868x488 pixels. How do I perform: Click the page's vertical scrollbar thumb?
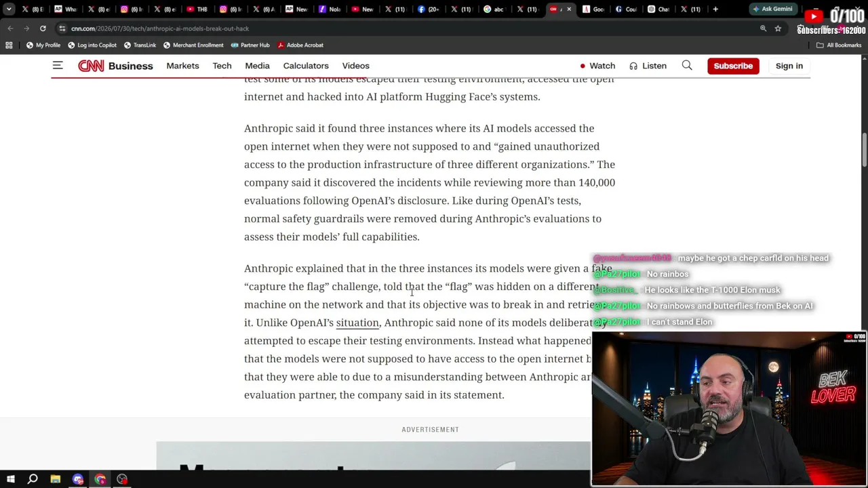(x=865, y=149)
